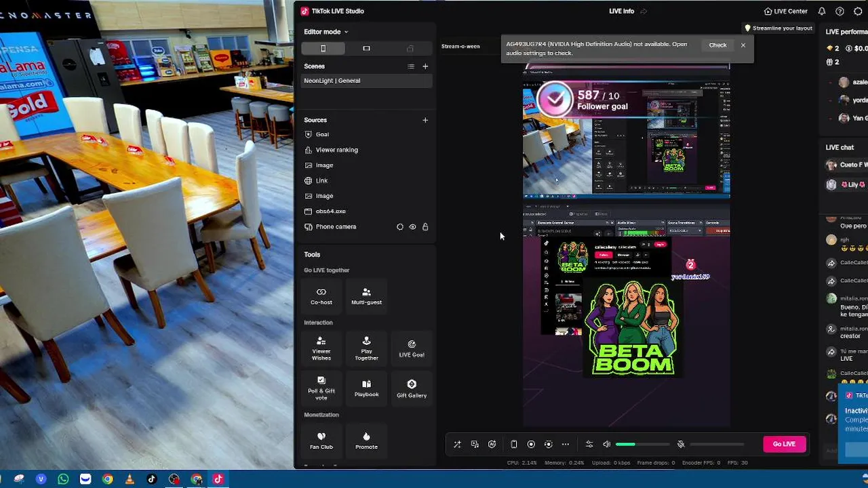
Task: Select the NeonLight | General scene
Action: click(x=367, y=81)
